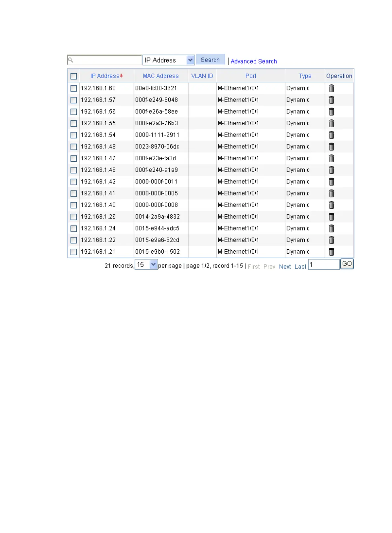
Task: Check the box for 192.168.1.47
Action: click(74, 158)
